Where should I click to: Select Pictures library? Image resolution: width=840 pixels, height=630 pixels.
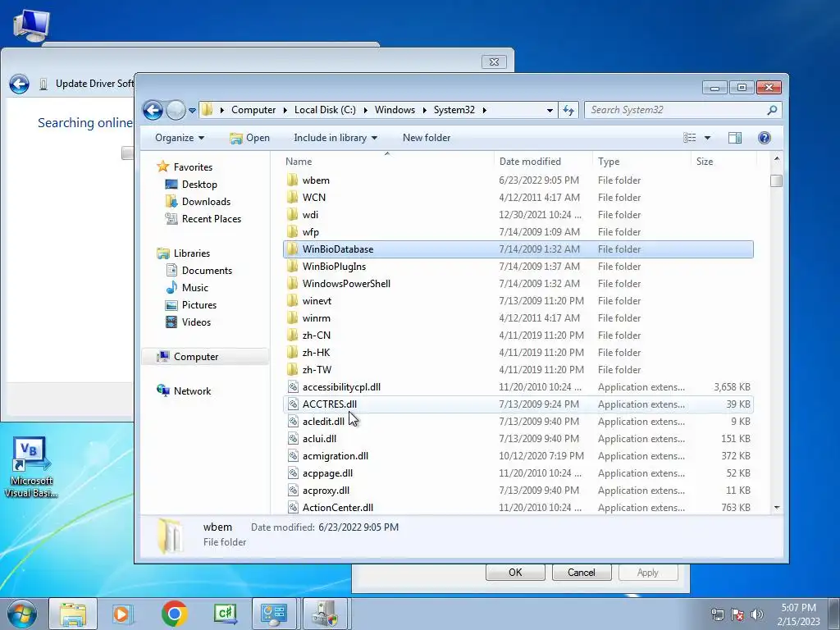click(199, 305)
